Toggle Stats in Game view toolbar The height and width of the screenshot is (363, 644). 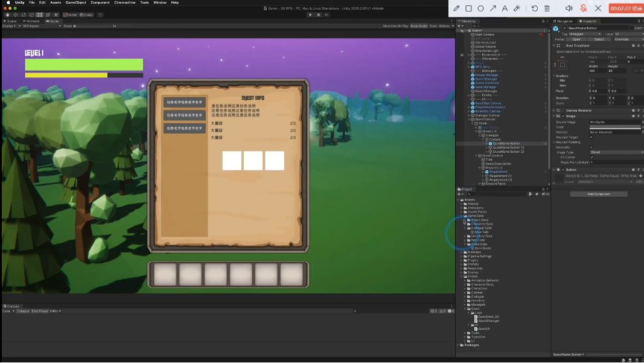tap(433, 26)
